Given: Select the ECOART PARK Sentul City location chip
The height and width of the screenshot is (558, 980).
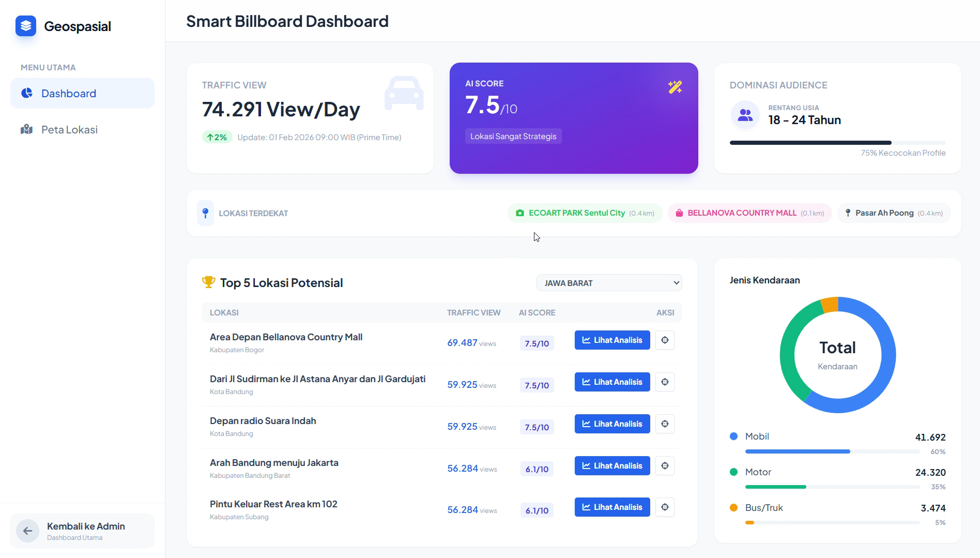Looking at the screenshot, I should (x=585, y=213).
